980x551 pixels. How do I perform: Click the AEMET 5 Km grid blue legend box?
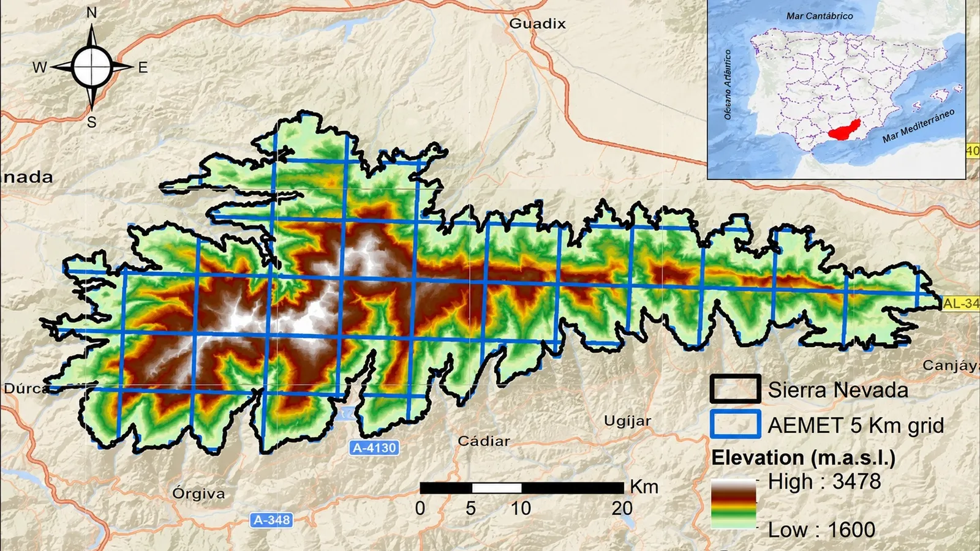pyautogui.click(x=736, y=424)
